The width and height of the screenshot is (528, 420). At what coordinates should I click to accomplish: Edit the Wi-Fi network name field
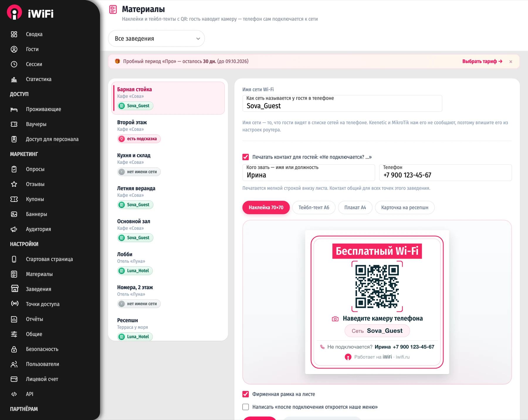click(x=342, y=103)
